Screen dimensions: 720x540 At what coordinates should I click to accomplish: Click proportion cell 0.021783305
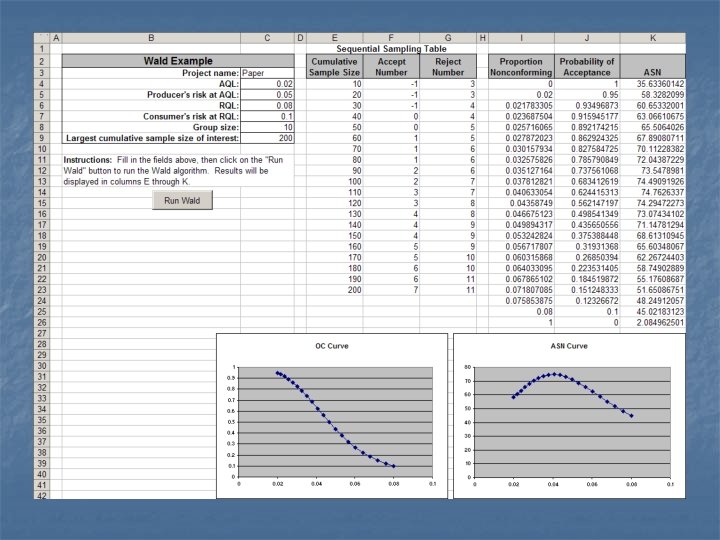pyautogui.click(x=521, y=106)
